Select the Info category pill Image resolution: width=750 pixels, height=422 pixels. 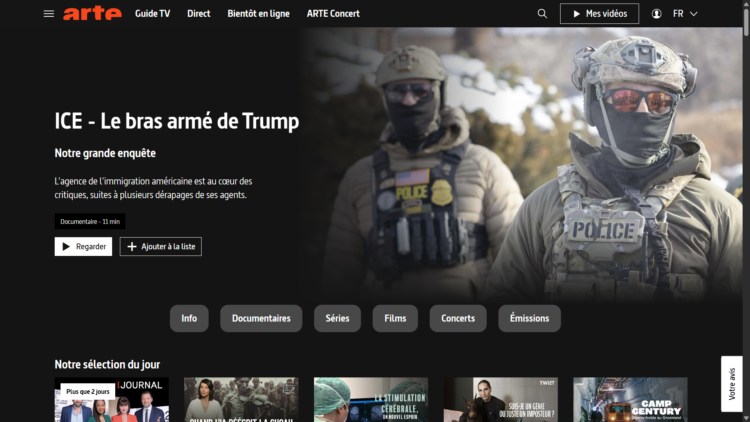(189, 318)
